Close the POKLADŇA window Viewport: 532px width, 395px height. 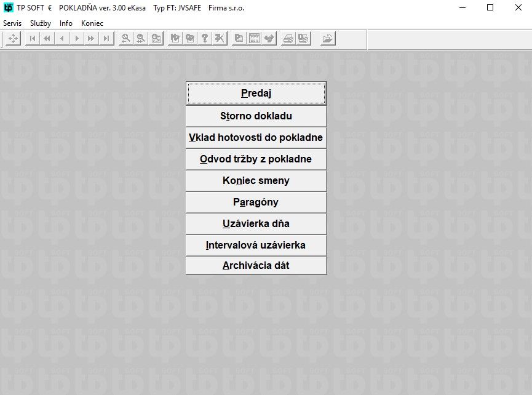518,7
